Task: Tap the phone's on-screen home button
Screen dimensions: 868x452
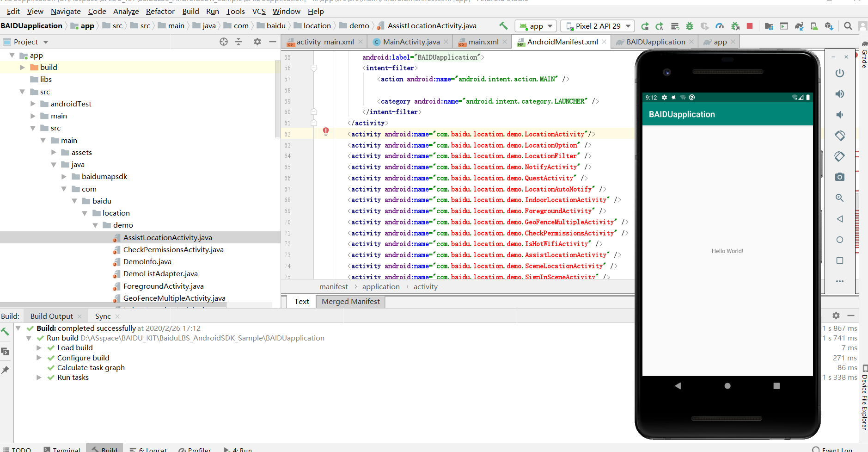Action: [727, 386]
